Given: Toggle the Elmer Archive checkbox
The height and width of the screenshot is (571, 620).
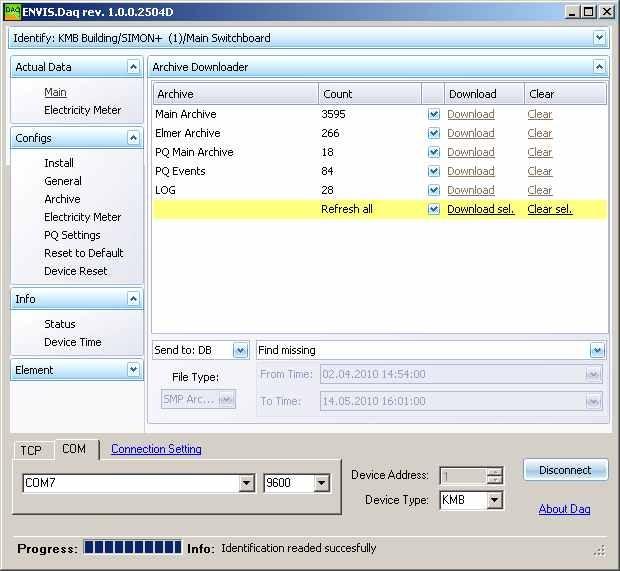Looking at the screenshot, I should pyautogui.click(x=434, y=133).
